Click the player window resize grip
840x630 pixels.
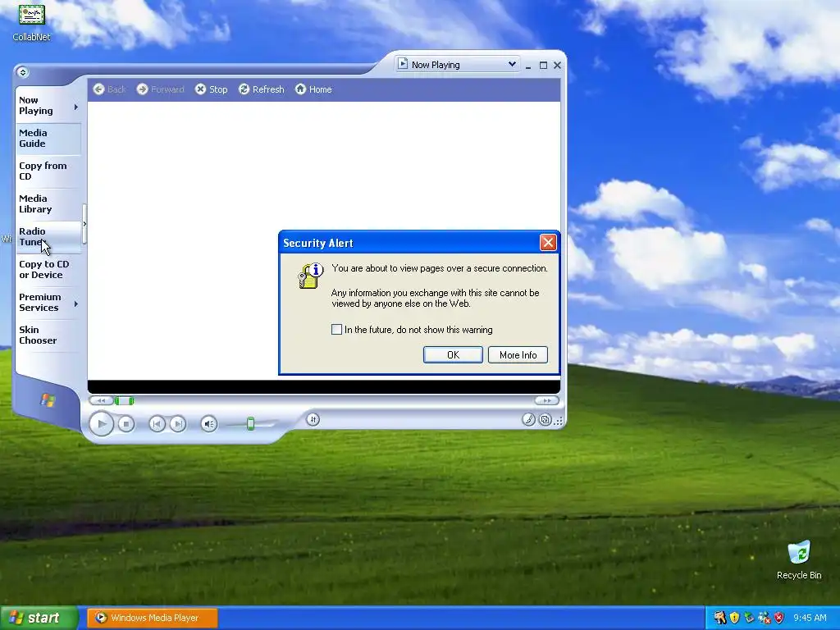pos(559,422)
